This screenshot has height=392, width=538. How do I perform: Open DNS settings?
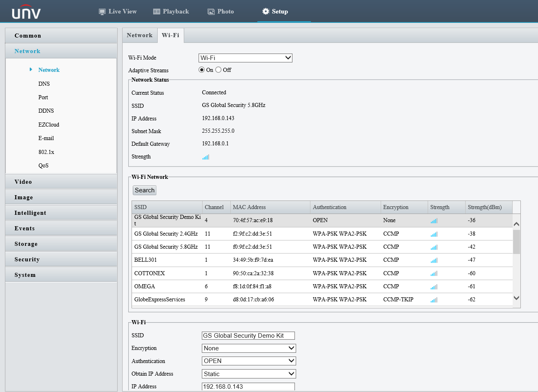(44, 84)
